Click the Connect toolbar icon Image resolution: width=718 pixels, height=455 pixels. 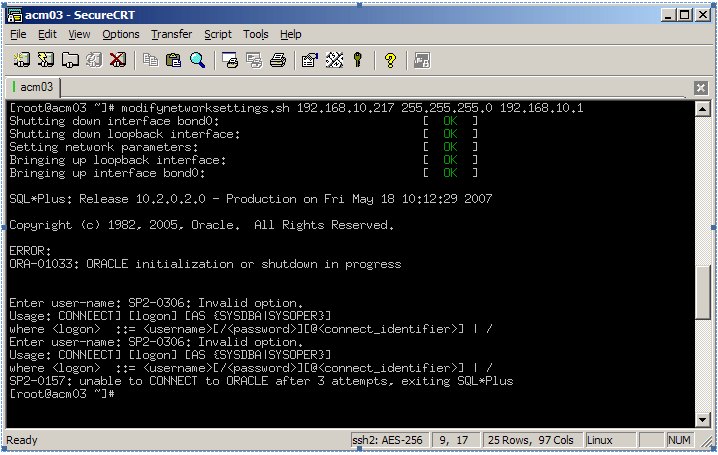[22, 60]
